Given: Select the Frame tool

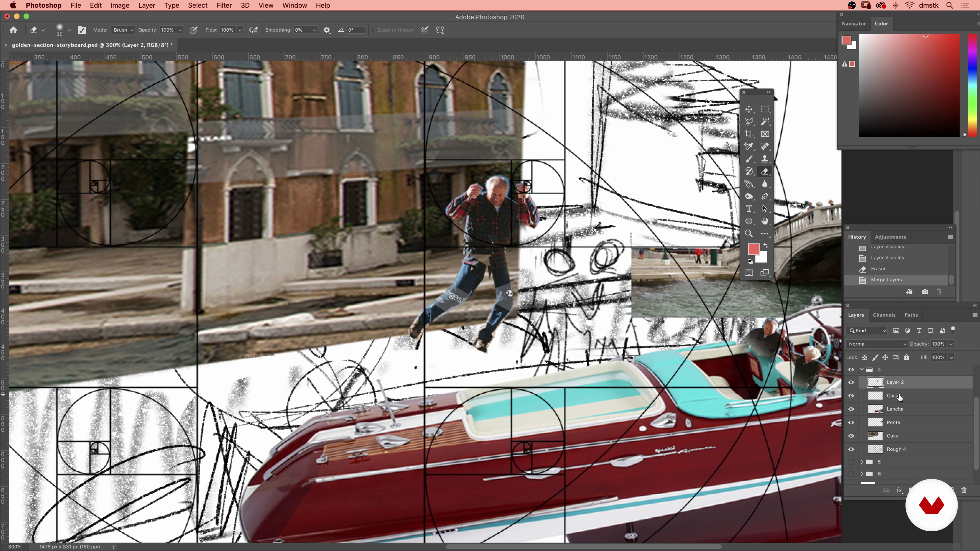Looking at the screenshot, I should tap(765, 134).
